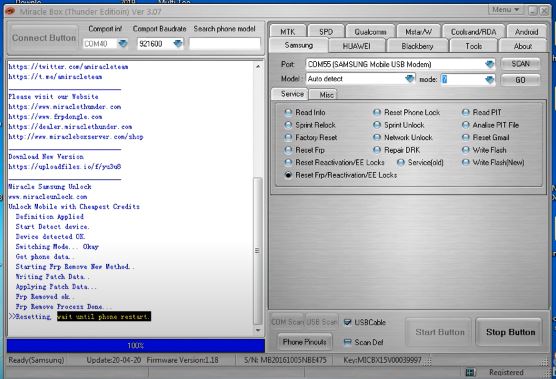Open the Tools tab
Screen dimensions: 556x379
[473, 46]
